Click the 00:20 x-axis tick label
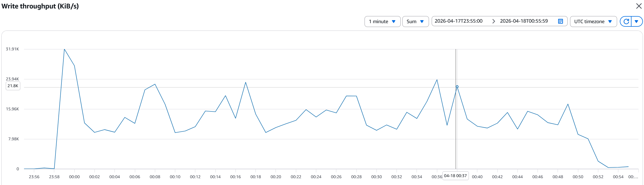Image resolution: width=644 pixels, height=185 pixels. 276,177
